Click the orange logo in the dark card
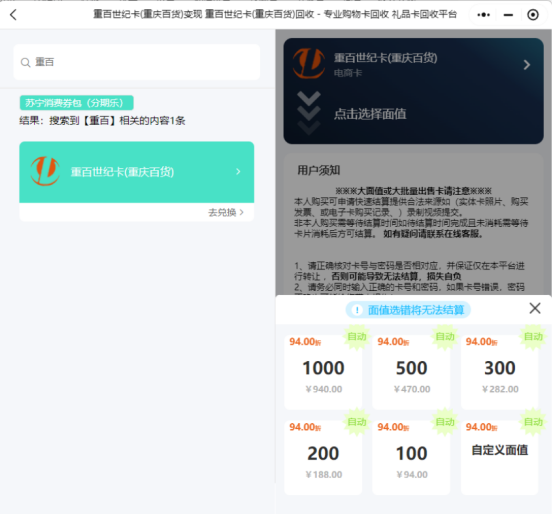The image size is (554, 515). (309, 63)
